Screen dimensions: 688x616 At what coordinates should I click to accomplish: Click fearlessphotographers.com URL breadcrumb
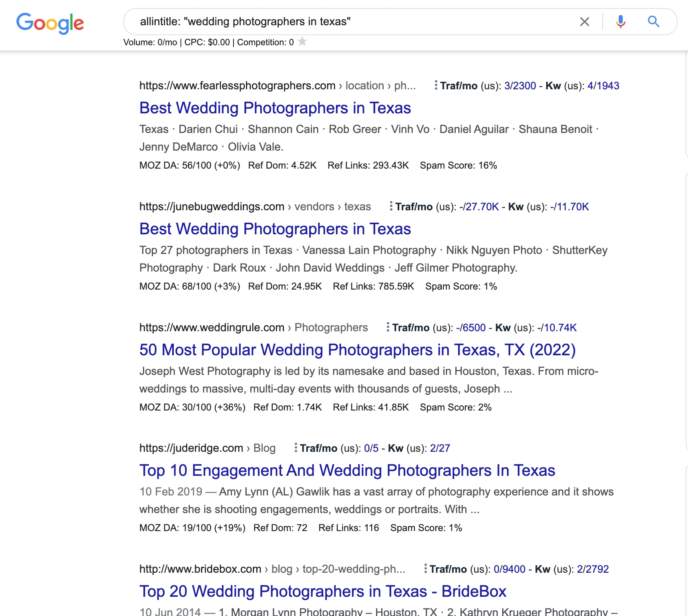(x=278, y=86)
